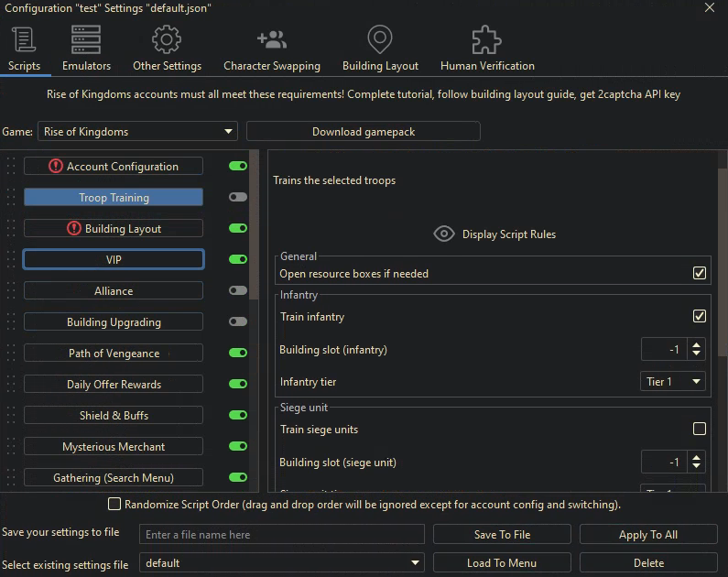The height and width of the screenshot is (577, 728).
Task: Select the VIP script
Action: click(x=114, y=259)
